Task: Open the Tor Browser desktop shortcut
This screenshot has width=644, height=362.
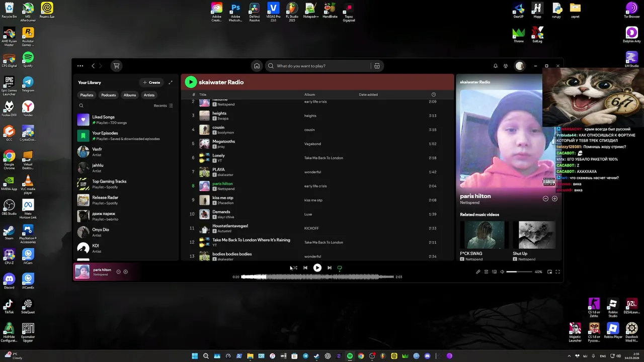Action: point(631,10)
